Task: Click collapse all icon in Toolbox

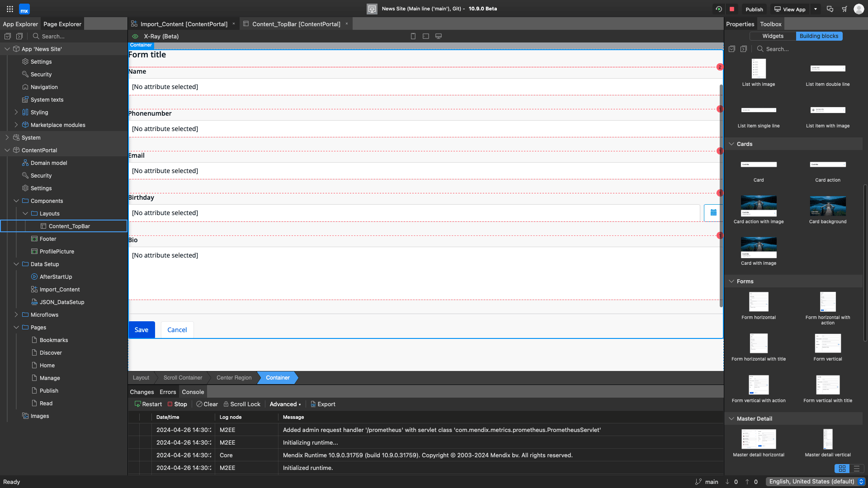Action: (x=744, y=49)
